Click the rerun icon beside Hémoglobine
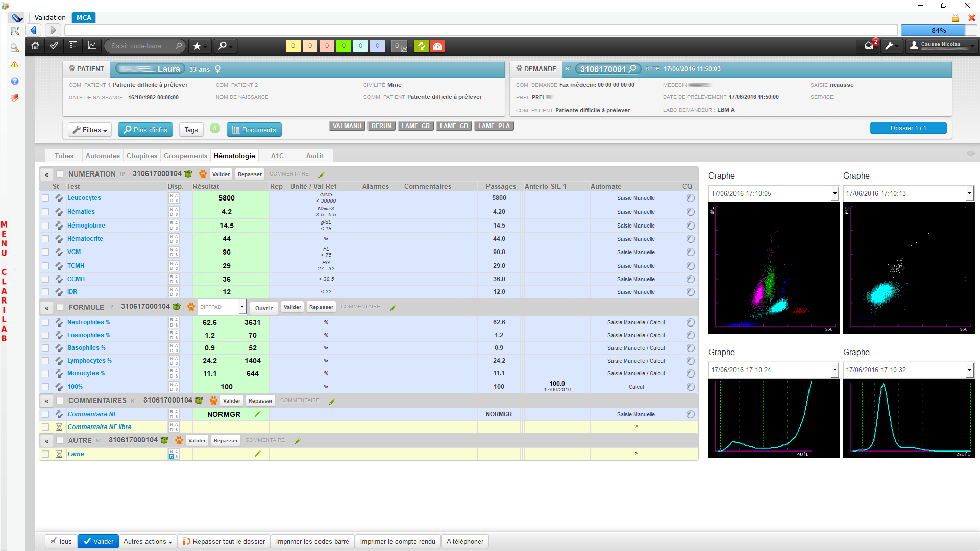The image size is (980, 551). click(59, 226)
